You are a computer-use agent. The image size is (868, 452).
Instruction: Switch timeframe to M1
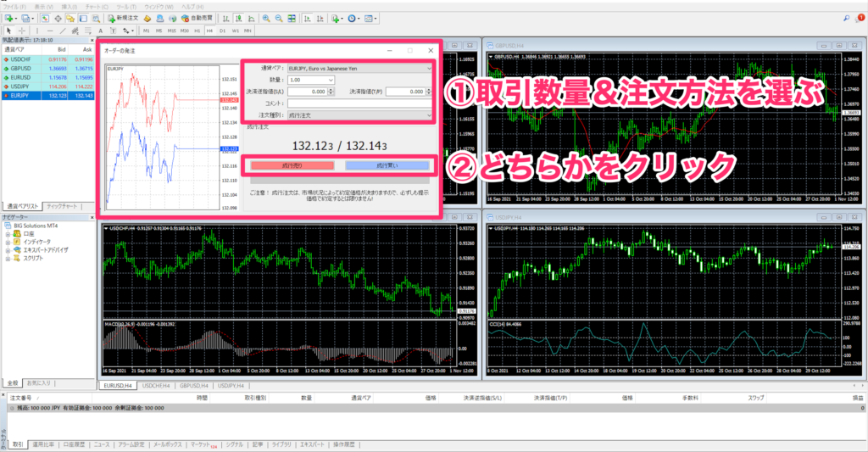[x=146, y=31]
